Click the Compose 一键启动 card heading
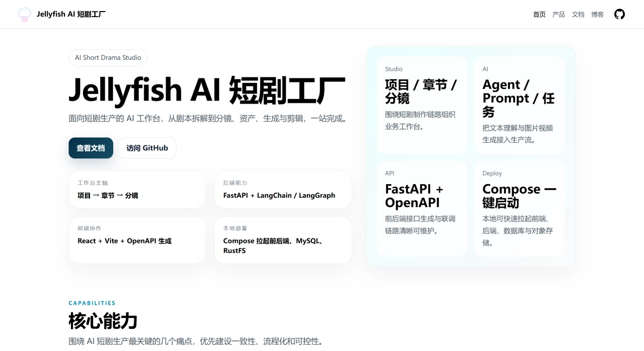Screen dimensions: 644x351 click(519, 196)
